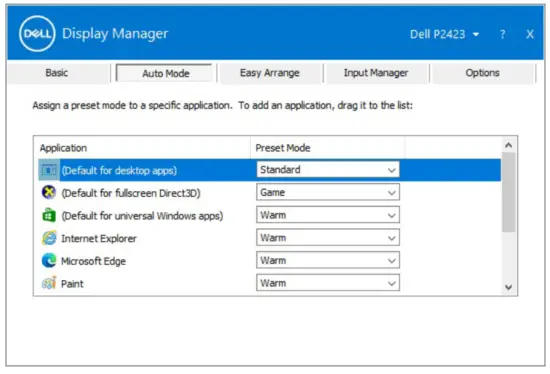Open the Input Manager tab
550x374 pixels.
coord(376,73)
